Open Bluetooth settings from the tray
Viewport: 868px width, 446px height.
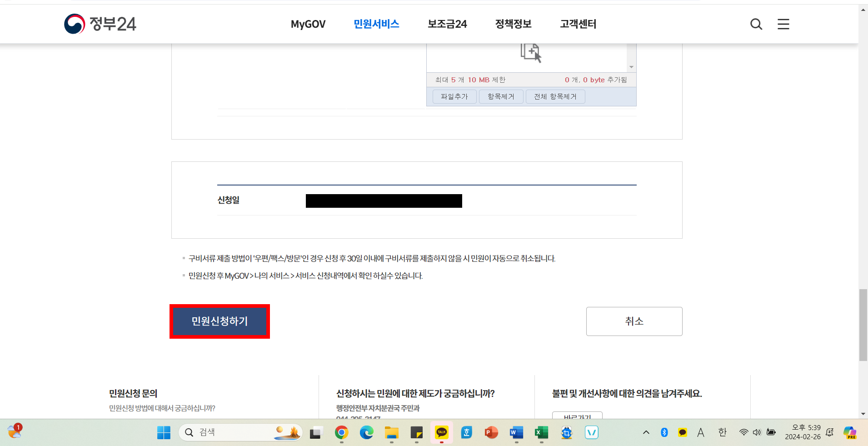663,432
